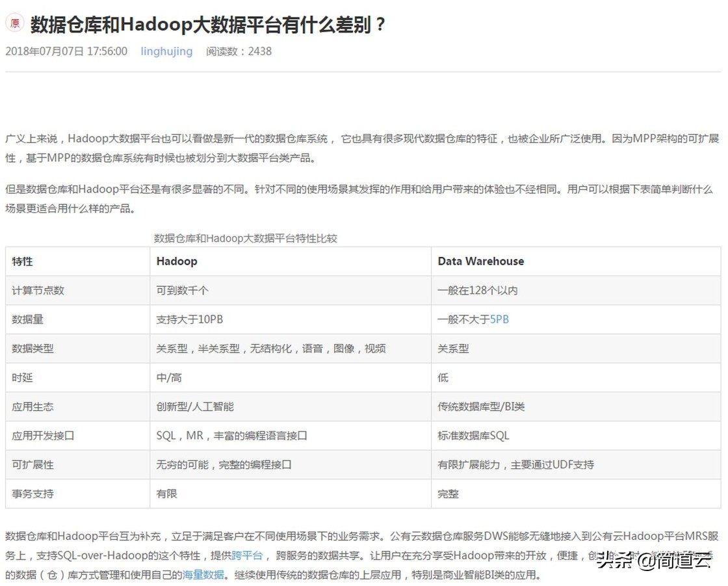The height and width of the screenshot is (586, 728).
Task: Click the table caption 数据仓库和Hadoop大数据平台特性比较
Action: click(x=245, y=238)
